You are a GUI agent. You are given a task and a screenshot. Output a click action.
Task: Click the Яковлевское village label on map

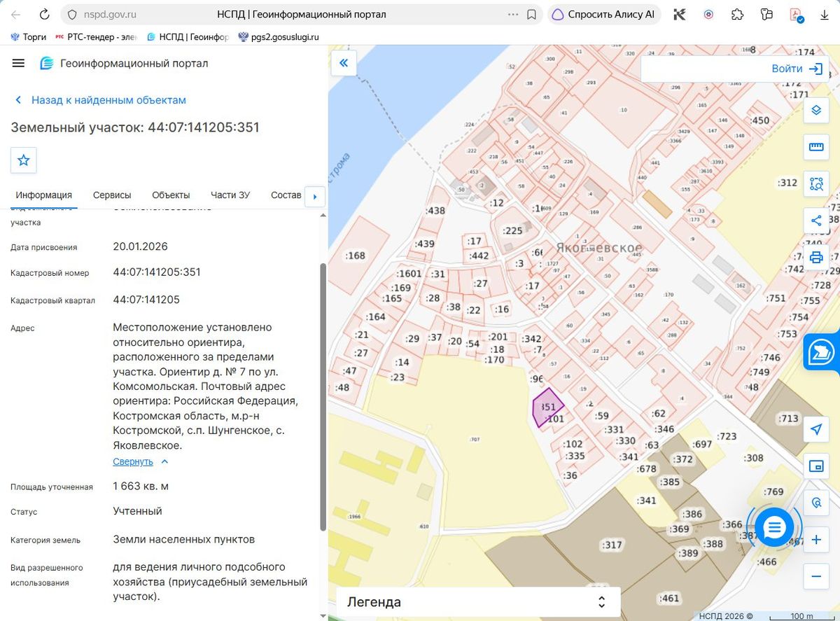pos(599,248)
